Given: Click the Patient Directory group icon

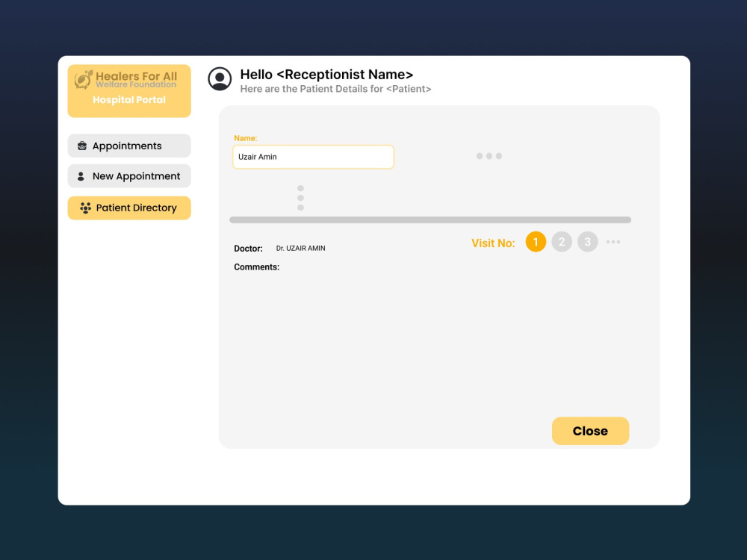Looking at the screenshot, I should point(85,208).
